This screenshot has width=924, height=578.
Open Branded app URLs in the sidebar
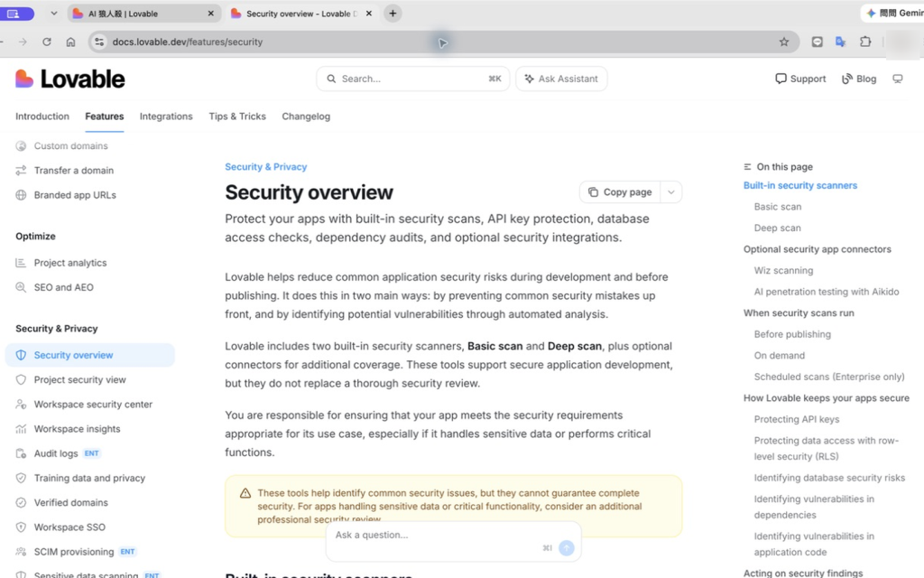(75, 195)
